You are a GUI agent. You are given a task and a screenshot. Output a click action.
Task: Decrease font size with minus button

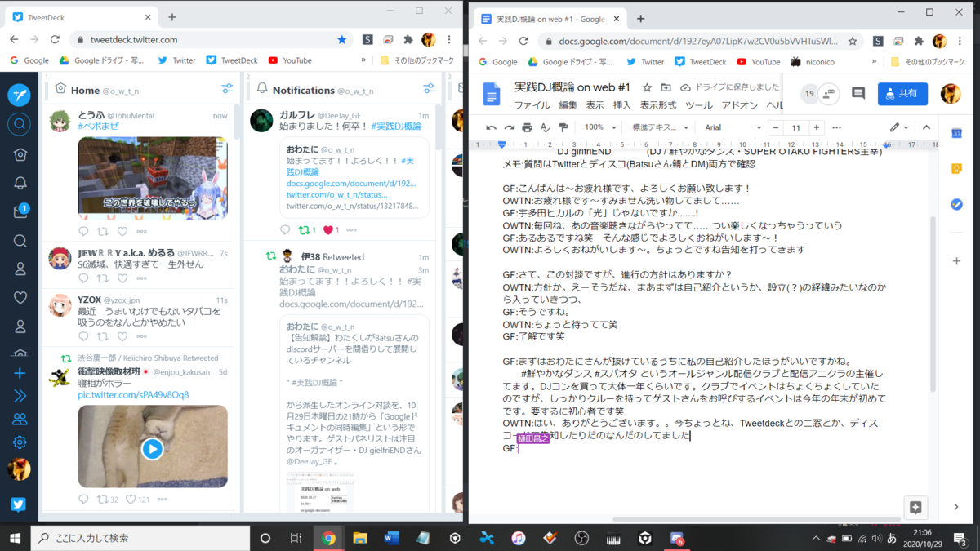pos(775,127)
